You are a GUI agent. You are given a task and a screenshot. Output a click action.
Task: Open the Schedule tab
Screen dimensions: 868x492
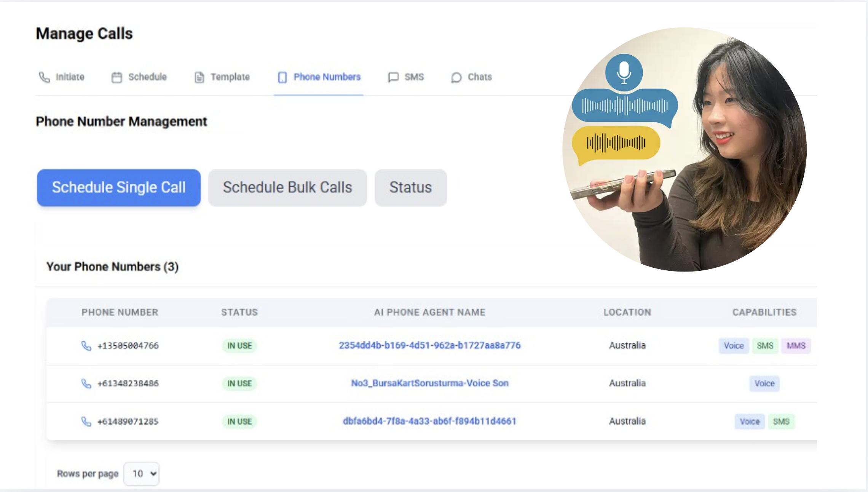pyautogui.click(x=147, y=77)
